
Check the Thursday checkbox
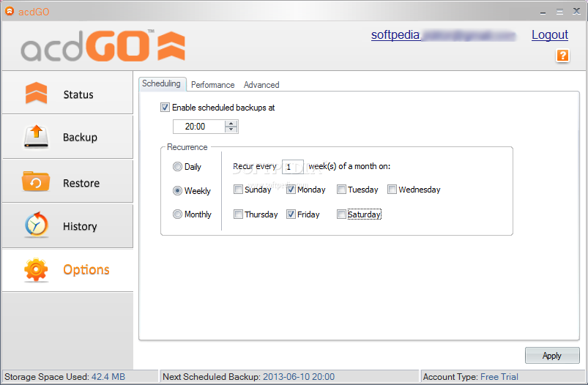238,214
